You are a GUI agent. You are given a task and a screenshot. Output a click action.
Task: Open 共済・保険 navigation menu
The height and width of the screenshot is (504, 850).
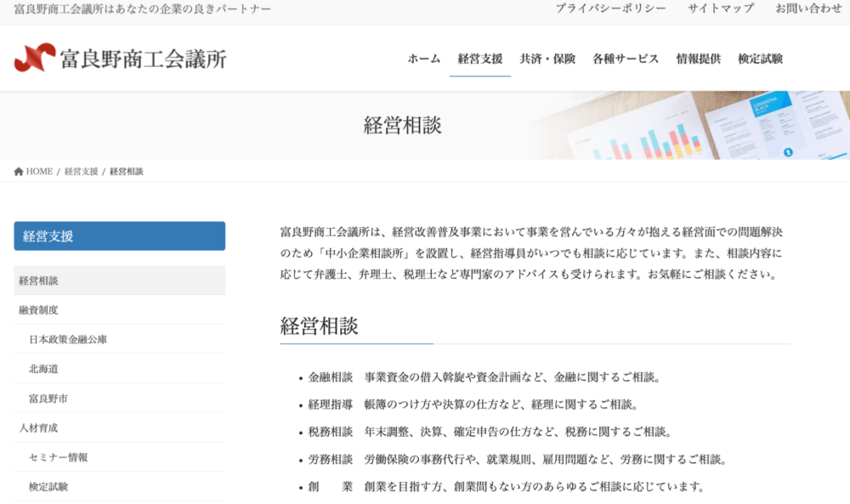pyautogui.click(x=547, y=59)
